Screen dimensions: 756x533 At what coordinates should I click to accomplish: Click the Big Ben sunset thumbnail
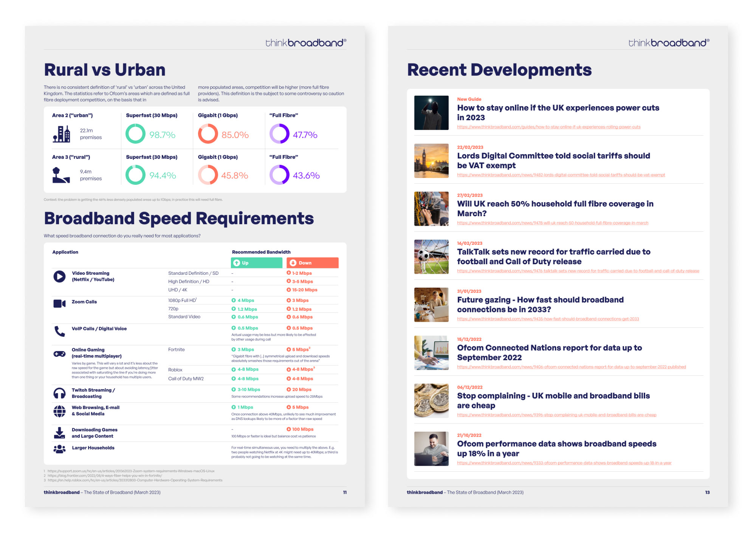click(x=431, y=161)
